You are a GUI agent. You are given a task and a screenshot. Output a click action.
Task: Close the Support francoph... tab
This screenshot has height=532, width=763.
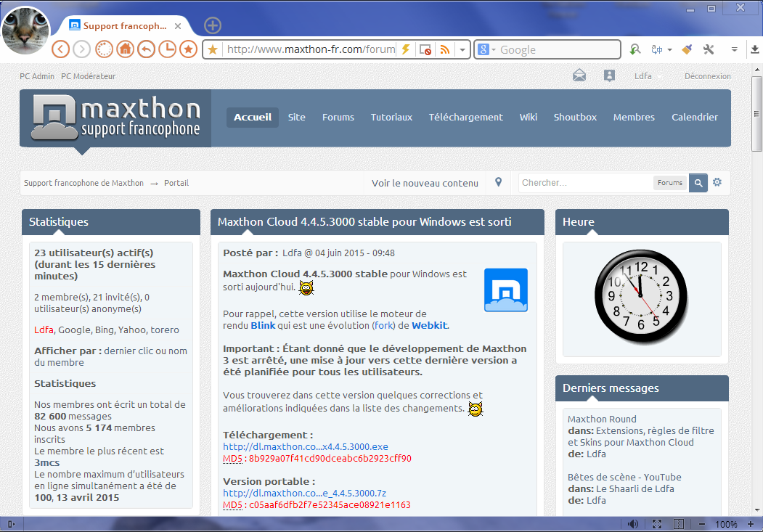tap(178, 26)
